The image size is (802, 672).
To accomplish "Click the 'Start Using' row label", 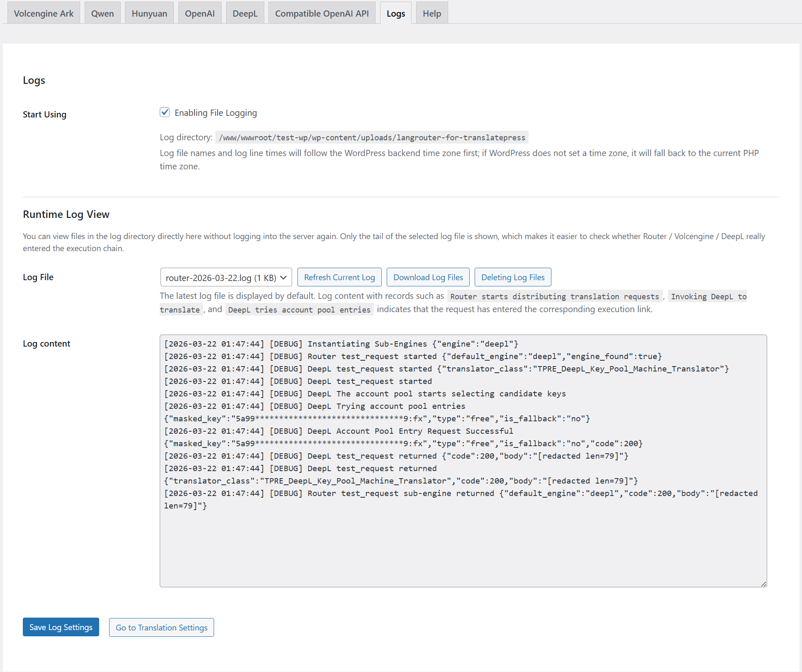I will click(44, 115).
